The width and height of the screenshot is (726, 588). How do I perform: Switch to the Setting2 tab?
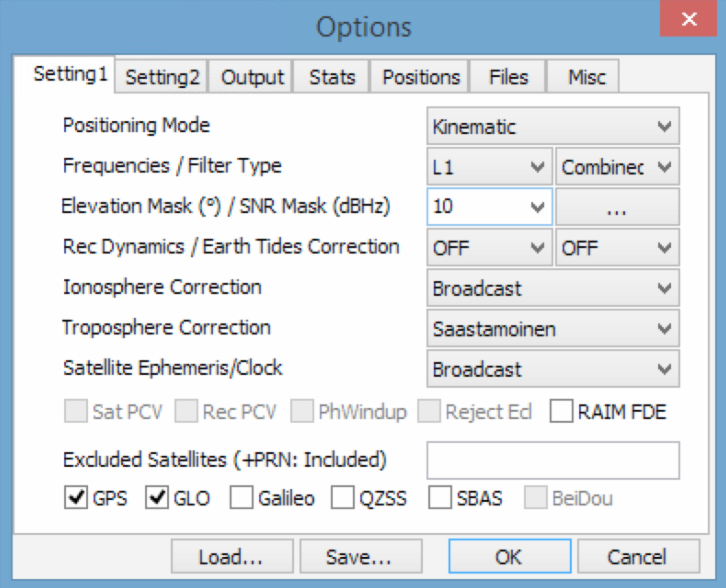[x=162, y=77]
